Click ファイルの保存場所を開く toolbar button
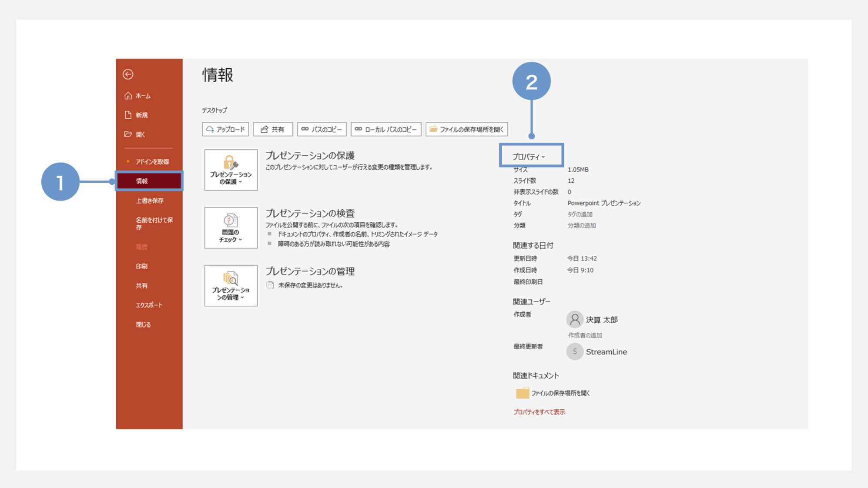This screenshot has width=868, height=488. tap(467, 129)
